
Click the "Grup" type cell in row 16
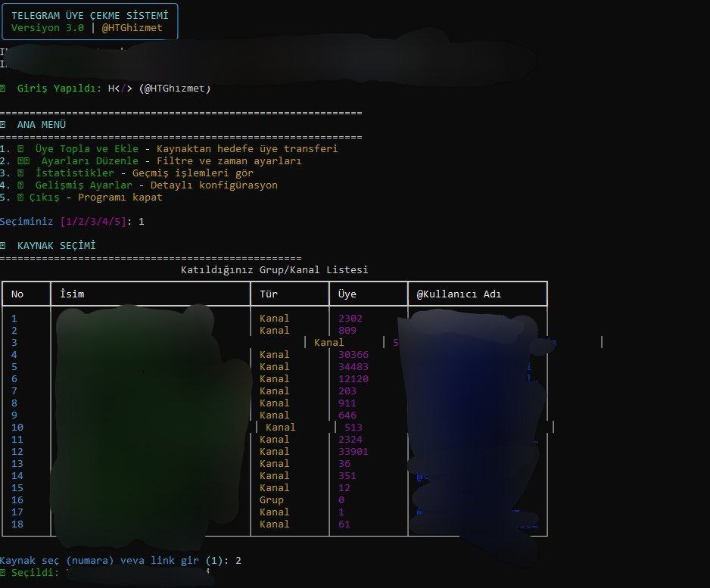pos(271,500)
